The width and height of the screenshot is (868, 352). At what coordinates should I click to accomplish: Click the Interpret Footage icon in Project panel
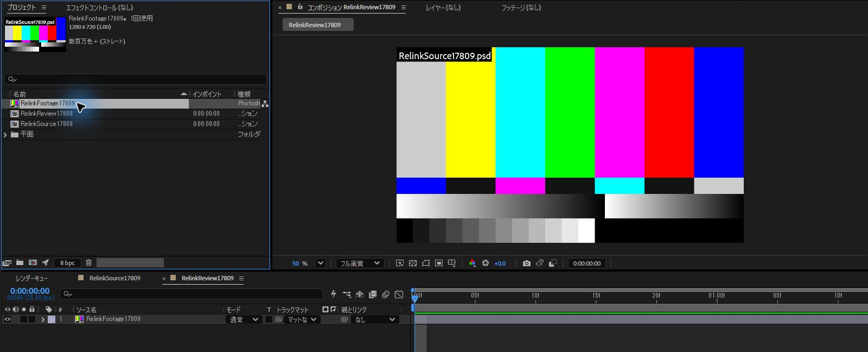click(7, 263)
